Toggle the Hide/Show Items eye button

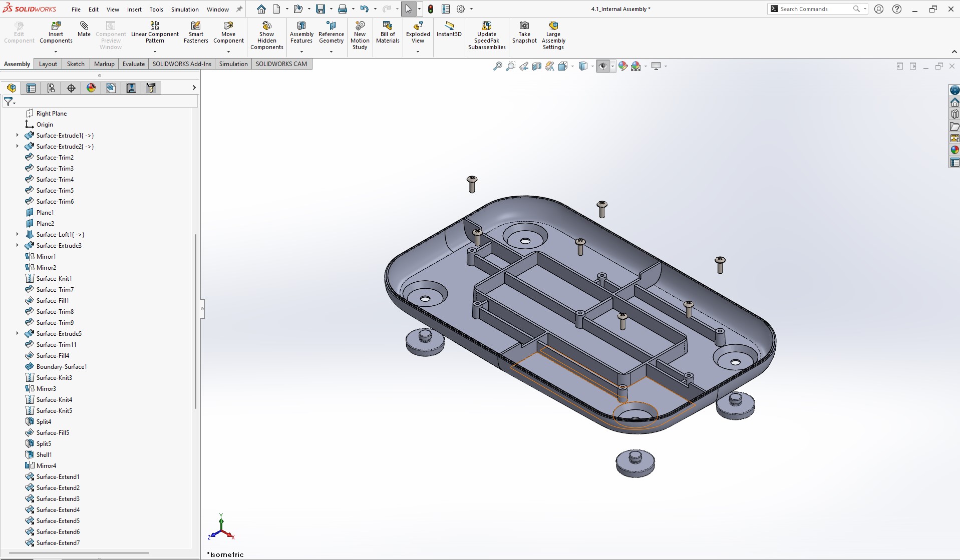click(603, 66)
